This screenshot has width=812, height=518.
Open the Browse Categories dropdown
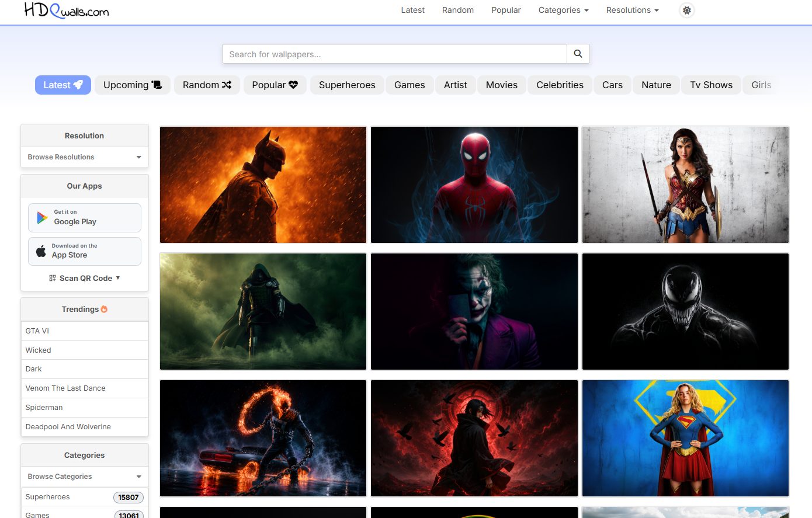pyautogui.click(x=85, y=477)
